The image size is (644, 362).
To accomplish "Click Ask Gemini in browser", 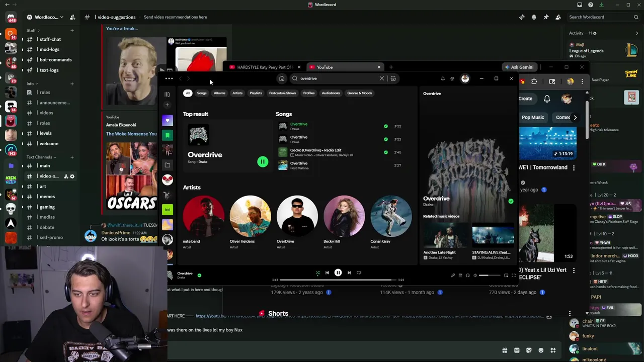I will tap(519, 67).
